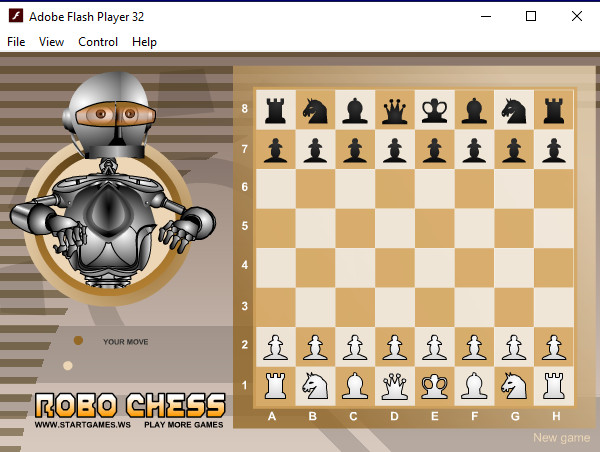Select the black pawn on D7
This screenshot has width=600, height=452.
[395, 150]
